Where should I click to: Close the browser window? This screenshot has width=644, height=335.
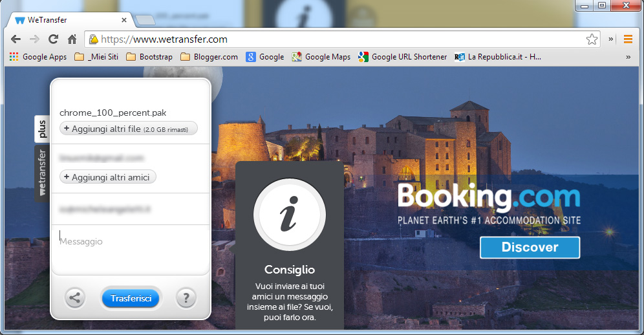(626, 5)
